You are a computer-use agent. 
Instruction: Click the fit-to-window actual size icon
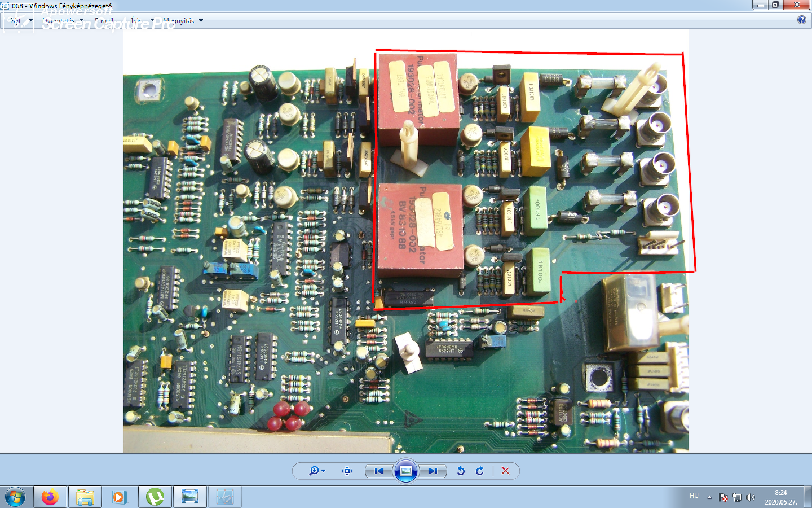(x=347, y=471)
